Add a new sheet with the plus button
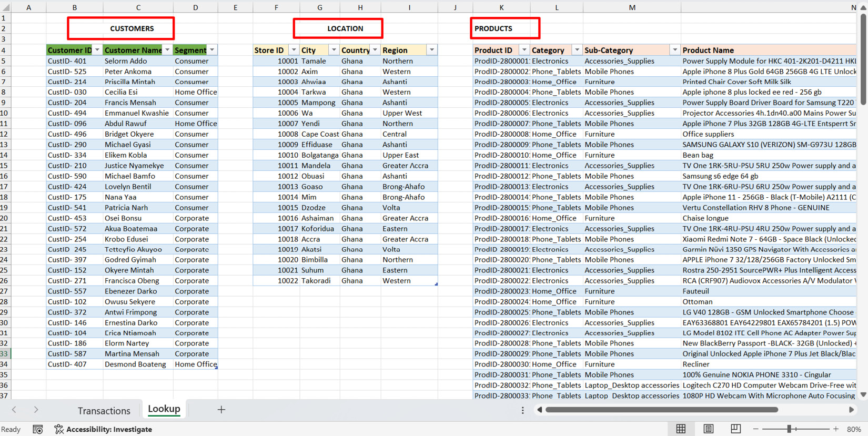Viewport: 868px width, 436px height. (221, 410)
